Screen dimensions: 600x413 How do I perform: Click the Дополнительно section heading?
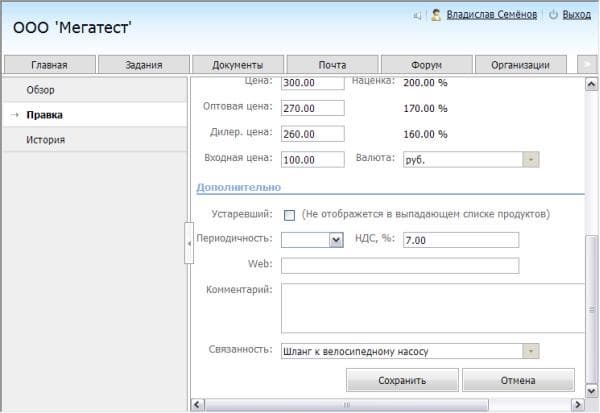[x=239, y=187]
